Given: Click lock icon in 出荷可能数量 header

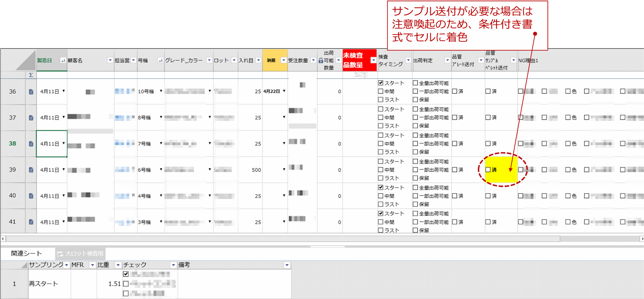Looking at the screenshot, I should (321, 61).
